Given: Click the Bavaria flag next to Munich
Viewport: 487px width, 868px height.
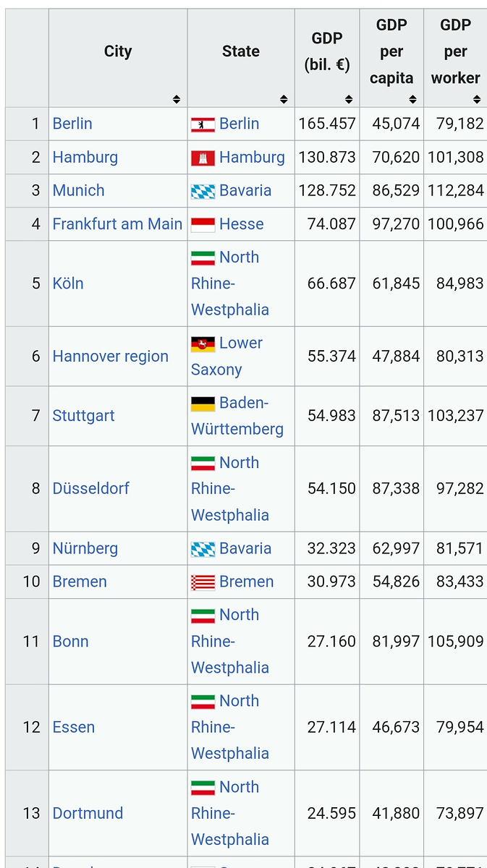Looking at the screenshot, I should coord(203,191).
